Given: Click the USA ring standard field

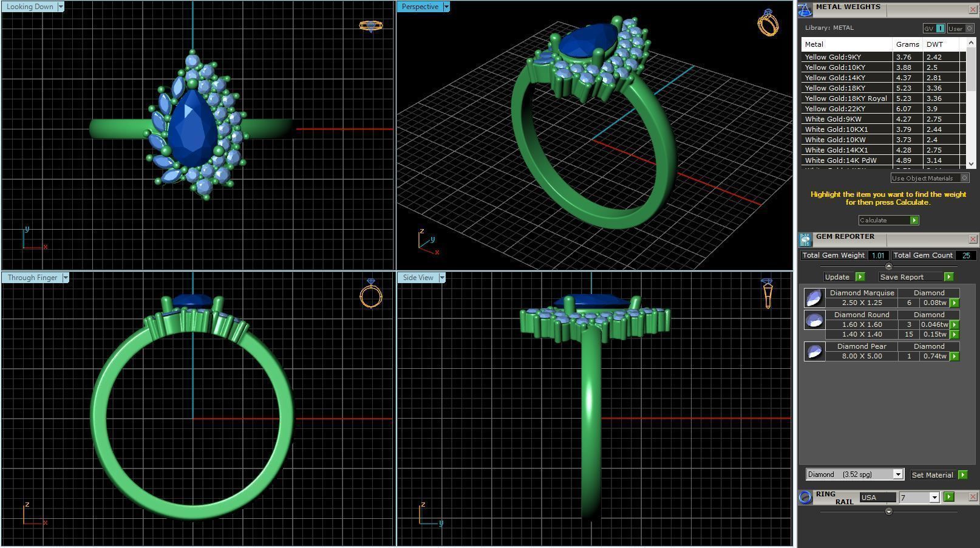Looking at the screenshot, I should (877, 498).
